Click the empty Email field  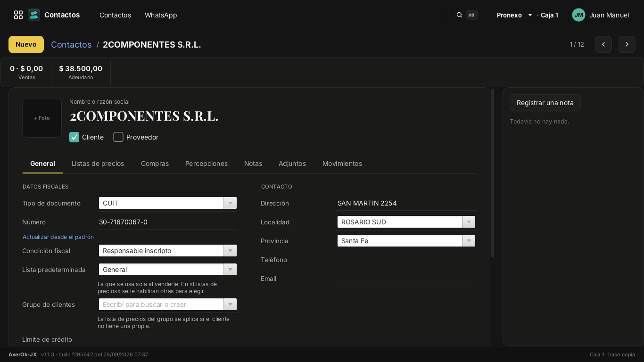[406, 279]
